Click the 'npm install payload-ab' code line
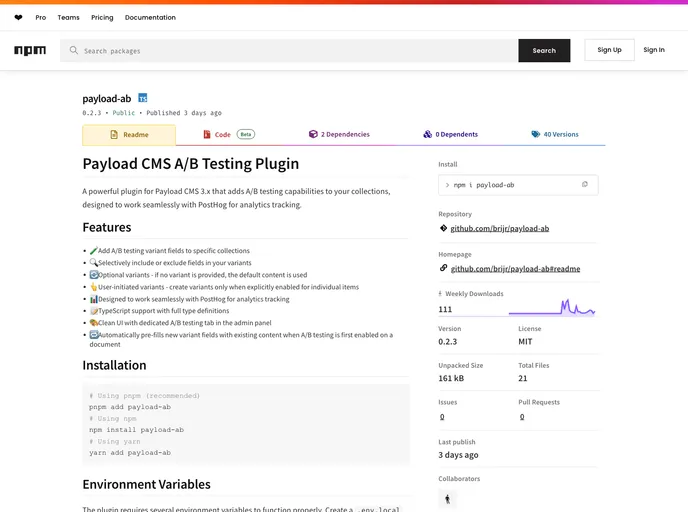Screen dimensions: 688x512 click(x=136, y=430)
